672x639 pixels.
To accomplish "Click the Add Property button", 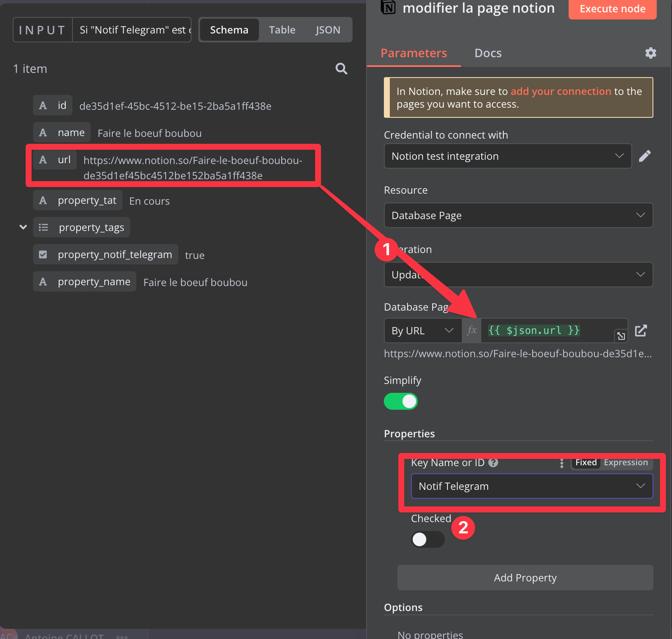I will [x=525, y=578].
